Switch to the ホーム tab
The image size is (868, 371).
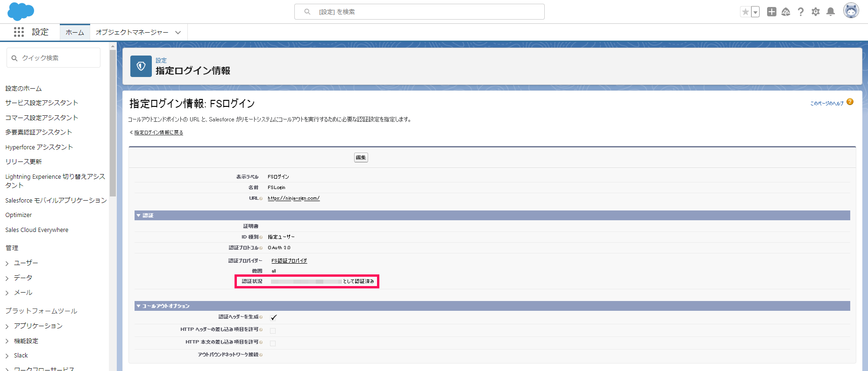coord(75,32)
